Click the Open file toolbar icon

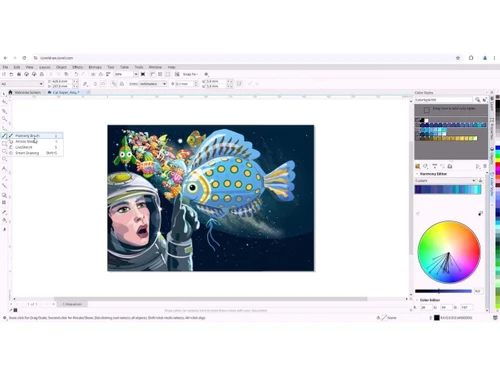coord(11,74)
